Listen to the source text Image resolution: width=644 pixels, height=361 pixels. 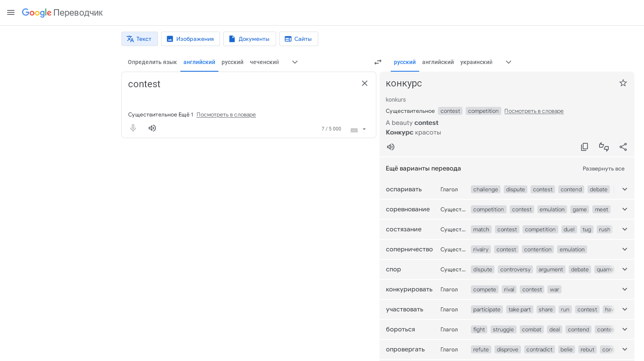pyautogui.click(x=152, y=128)
